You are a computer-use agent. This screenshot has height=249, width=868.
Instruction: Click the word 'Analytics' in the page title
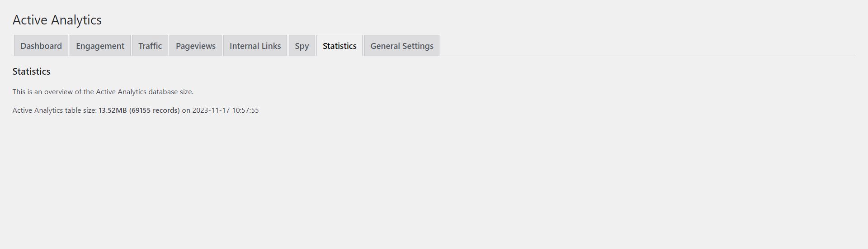click(x=76, y=20)
